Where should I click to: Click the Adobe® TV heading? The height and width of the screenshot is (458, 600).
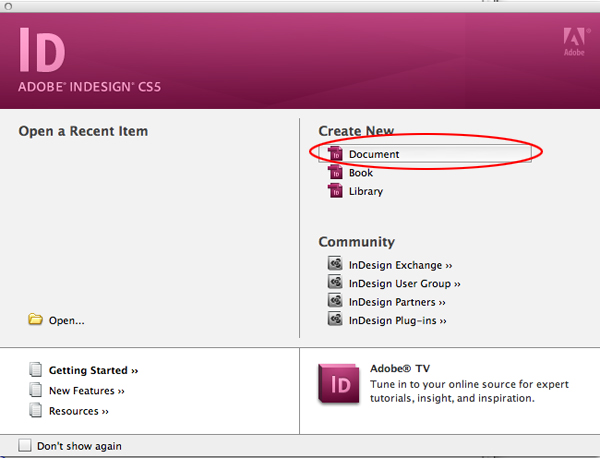[400, 368]
